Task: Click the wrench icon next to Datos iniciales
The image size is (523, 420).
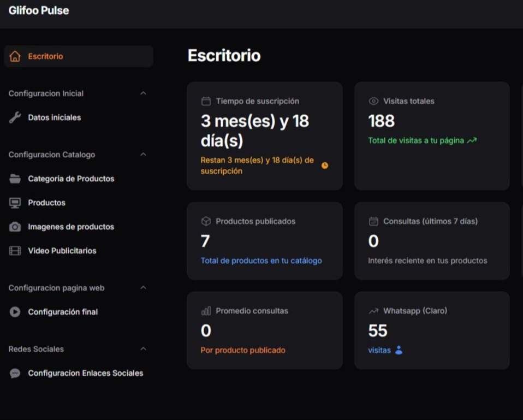Action: (15, 117)
